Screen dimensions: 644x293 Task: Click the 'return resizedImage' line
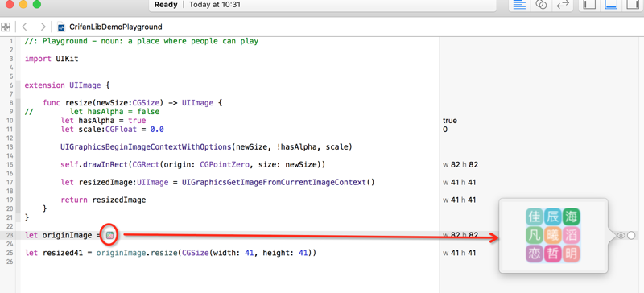point(103,200)
